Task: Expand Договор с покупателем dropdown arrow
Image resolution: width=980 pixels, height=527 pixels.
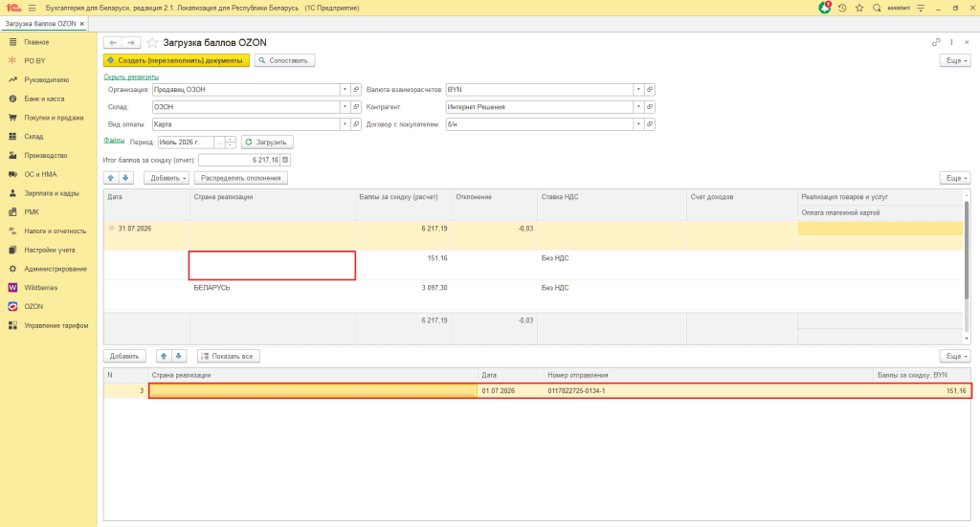Action: coord(638,124)
